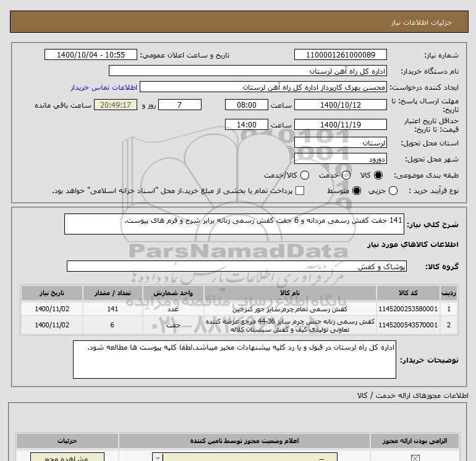Select product code 114520025358​0001
The height and width of the screenshot is (461, 476).
pos(408,309)
